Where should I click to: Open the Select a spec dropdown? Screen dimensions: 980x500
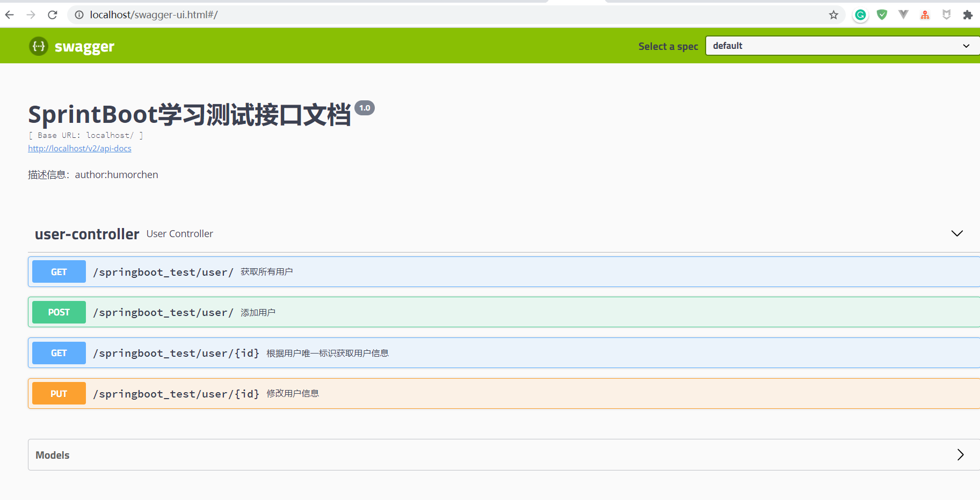point(840,46)
